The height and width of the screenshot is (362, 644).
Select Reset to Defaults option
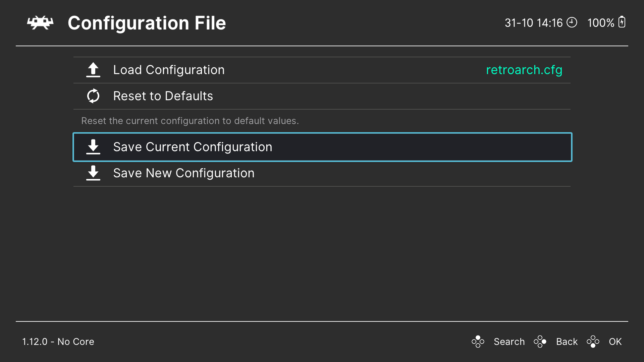click(x=163, y=96)
